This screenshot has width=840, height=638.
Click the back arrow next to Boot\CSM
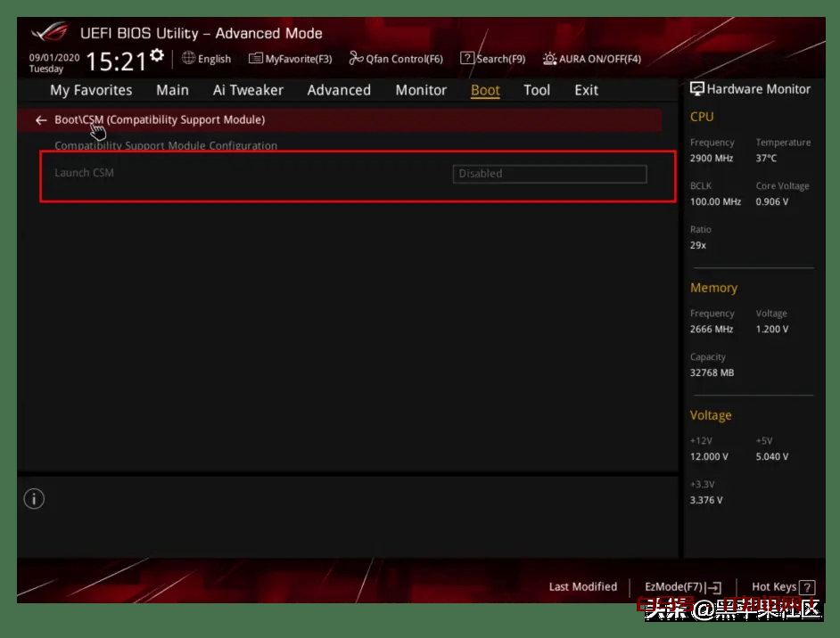point(40,120)
